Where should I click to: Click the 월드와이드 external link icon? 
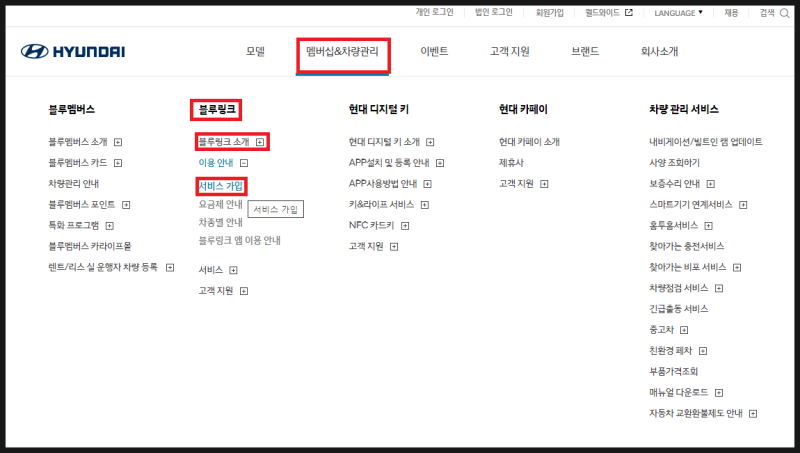pos(629,13)
